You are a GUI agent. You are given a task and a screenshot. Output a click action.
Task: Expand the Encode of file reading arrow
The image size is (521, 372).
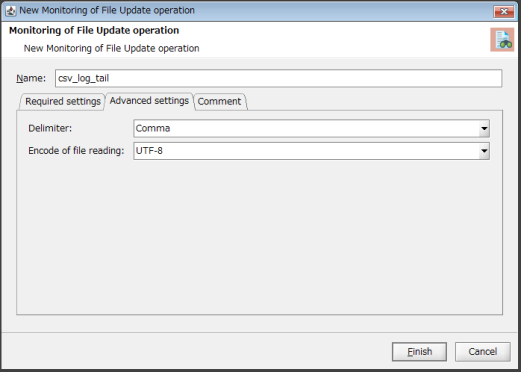click(x=484, y=151)
